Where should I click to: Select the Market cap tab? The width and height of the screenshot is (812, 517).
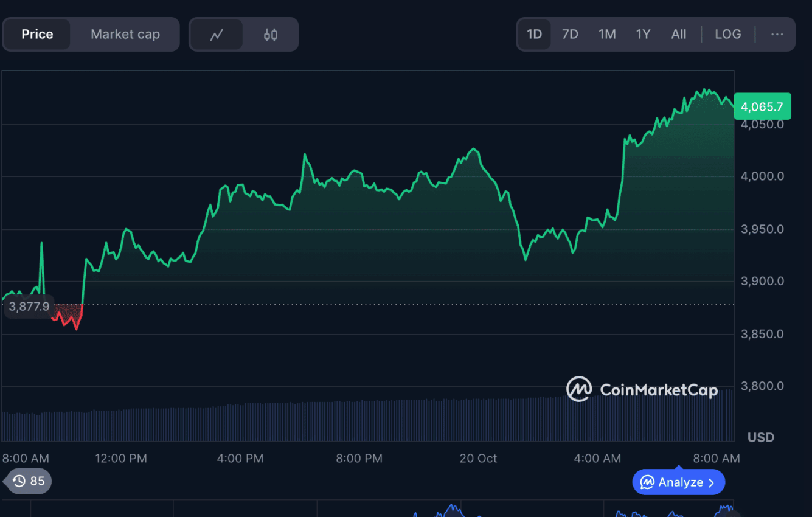[125, 34]
